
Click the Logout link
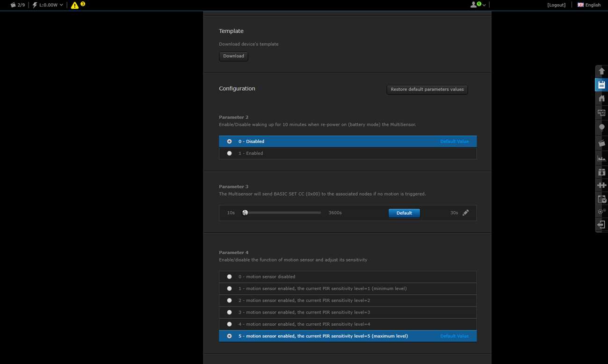click(x=556, y=5)
